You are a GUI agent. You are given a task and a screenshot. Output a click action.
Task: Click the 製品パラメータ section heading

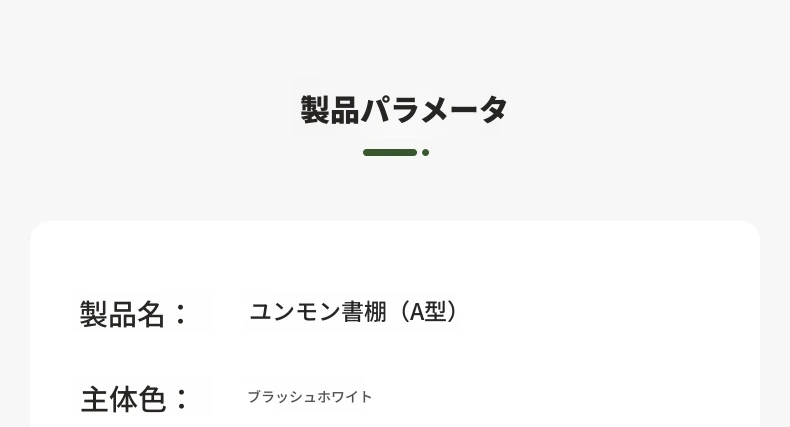404,109
